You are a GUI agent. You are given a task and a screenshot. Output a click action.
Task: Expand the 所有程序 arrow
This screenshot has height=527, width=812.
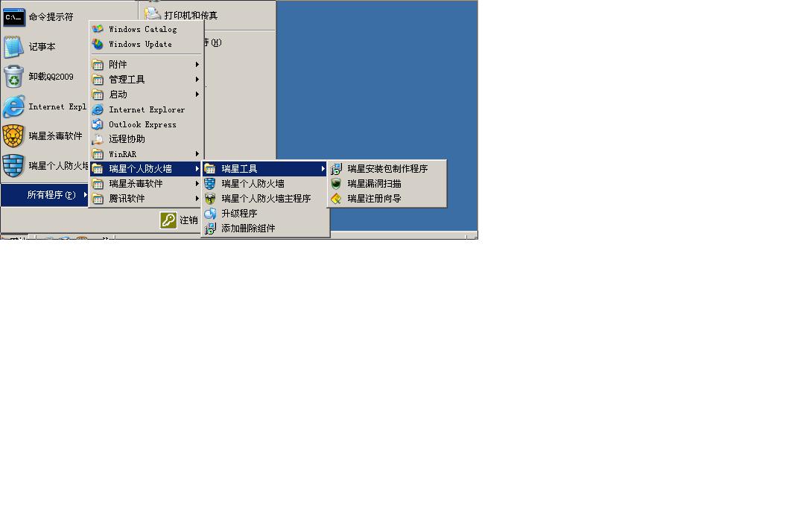click(84, 195)
